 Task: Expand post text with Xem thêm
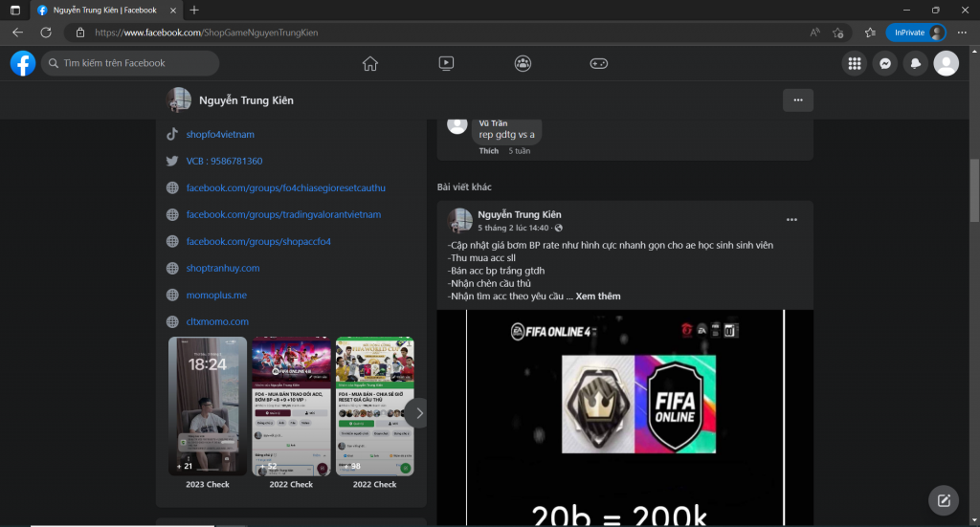point(598,296)
